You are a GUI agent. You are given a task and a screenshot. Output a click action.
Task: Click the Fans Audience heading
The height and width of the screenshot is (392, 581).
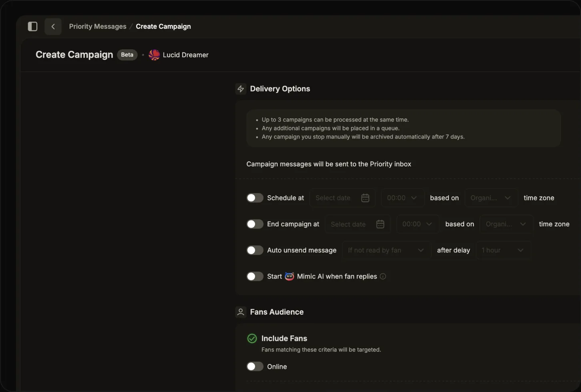click(277, 312)
